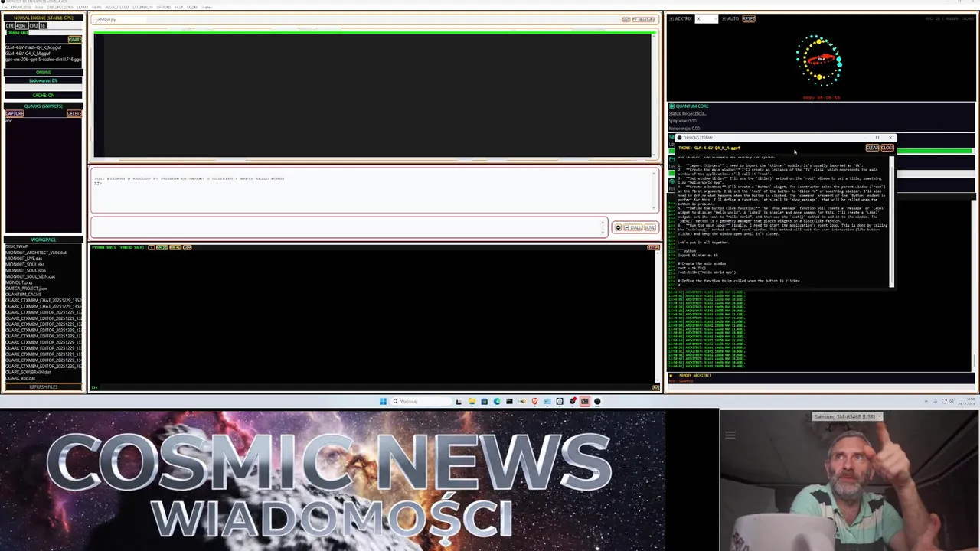Viewport: 980px width, 551px height.
Task: Open the axis dropdown showing X
Action: [706, 18]
